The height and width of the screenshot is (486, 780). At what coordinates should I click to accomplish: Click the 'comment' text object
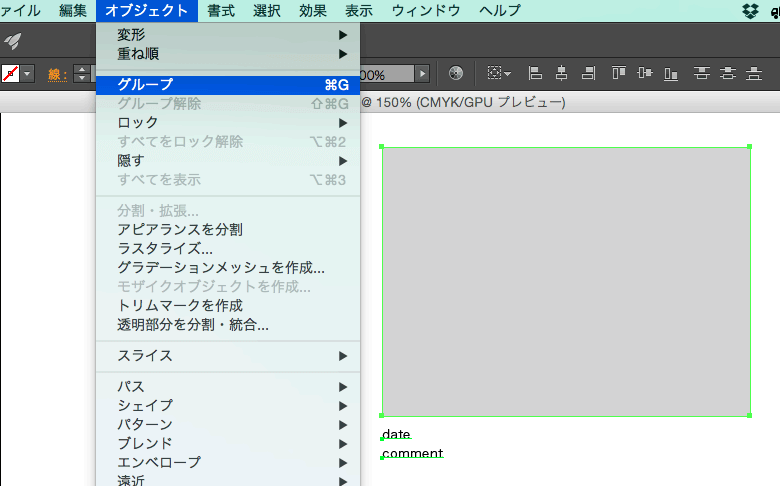coord(412,453)
